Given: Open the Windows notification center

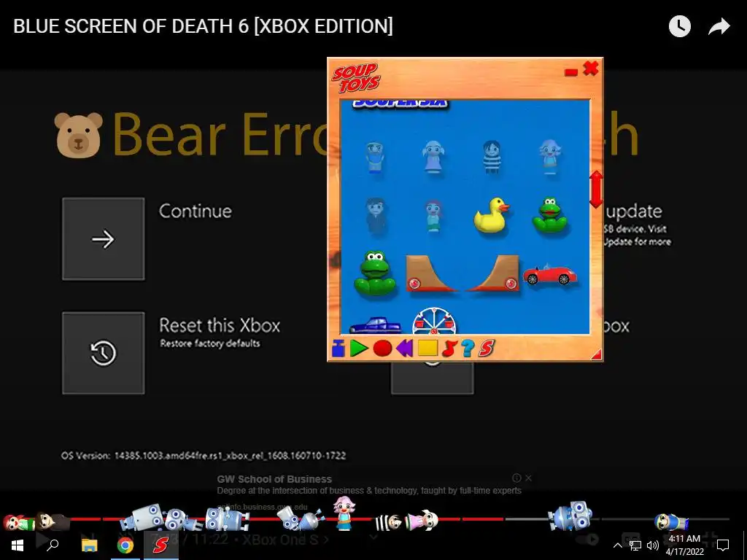Looking at the screenshot, I should (723, 545).
